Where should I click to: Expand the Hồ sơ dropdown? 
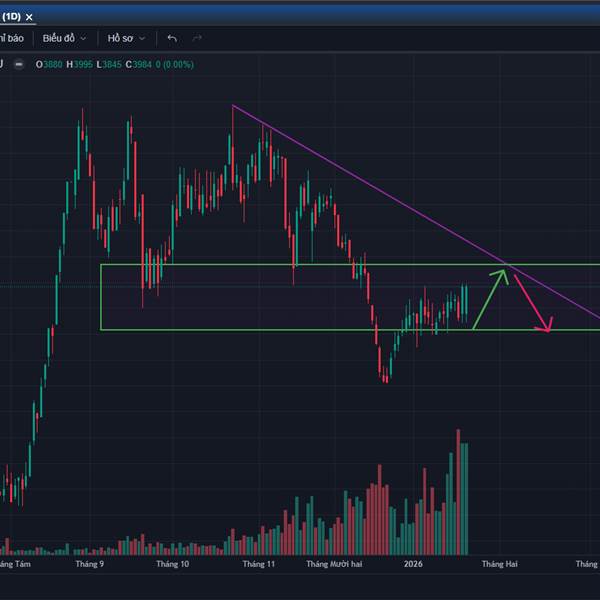tap(126, 38)
